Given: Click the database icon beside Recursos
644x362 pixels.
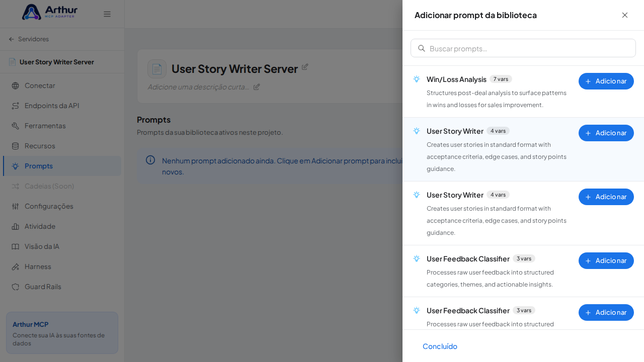Looking at the screenshot, I should click(x=15, y=146).
